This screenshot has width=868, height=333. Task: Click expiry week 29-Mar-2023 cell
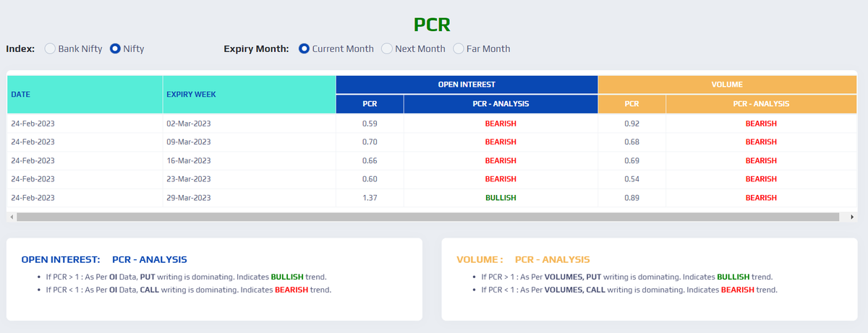250,198
